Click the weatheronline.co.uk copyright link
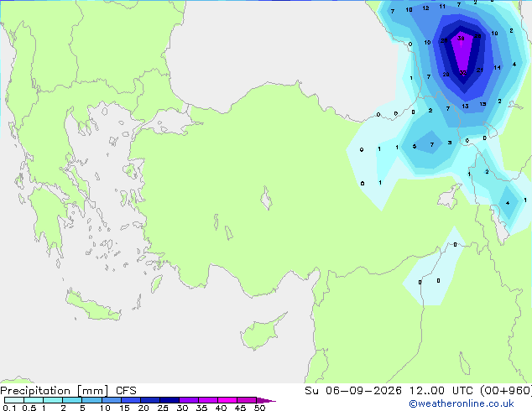Screen dimensions: 532x411 (x=462, y=403)
